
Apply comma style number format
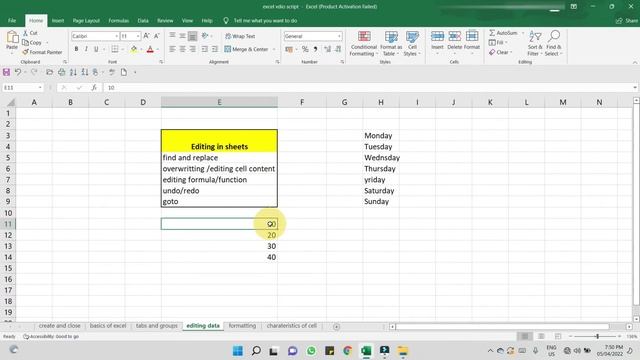[x=315, y=49]
